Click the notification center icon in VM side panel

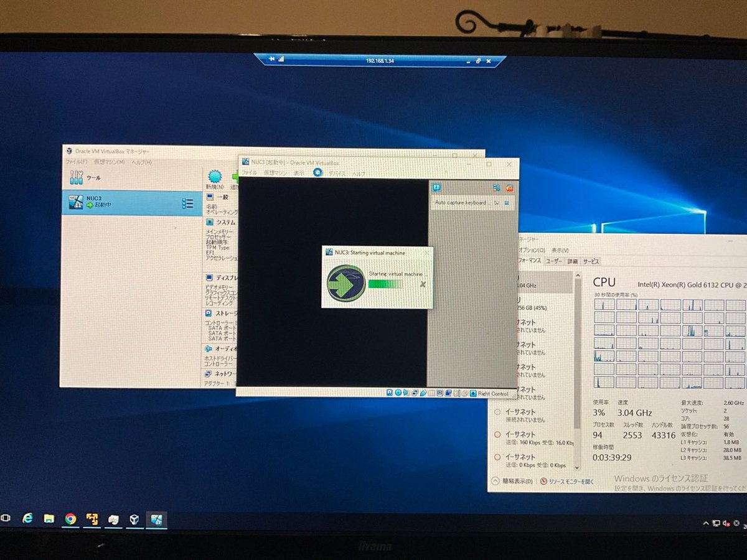click(437, 187)
